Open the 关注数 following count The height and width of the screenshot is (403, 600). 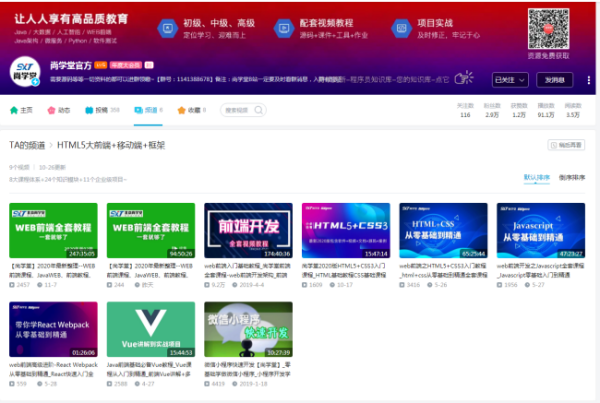pyautogui.click(x=465, y=110)
